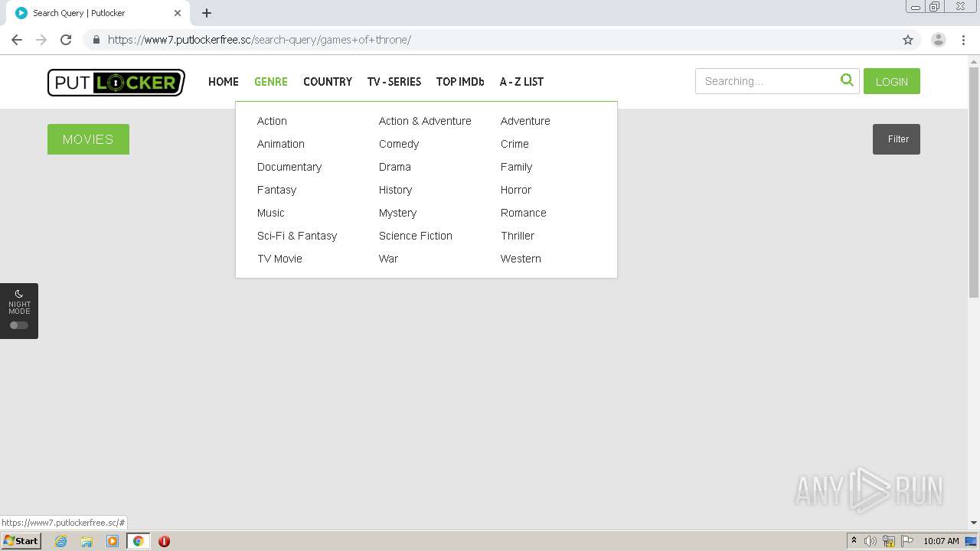
Task: Select Crime genre
Action: 514,144
